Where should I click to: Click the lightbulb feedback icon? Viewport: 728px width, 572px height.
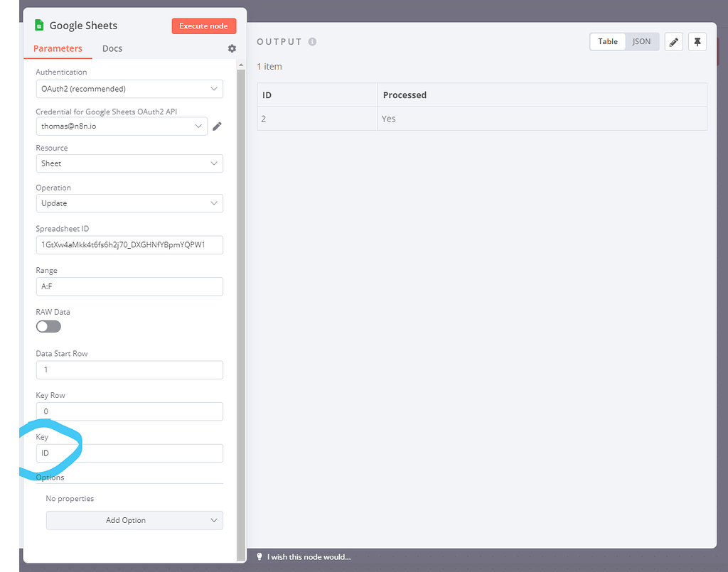[x=259, y=556]
